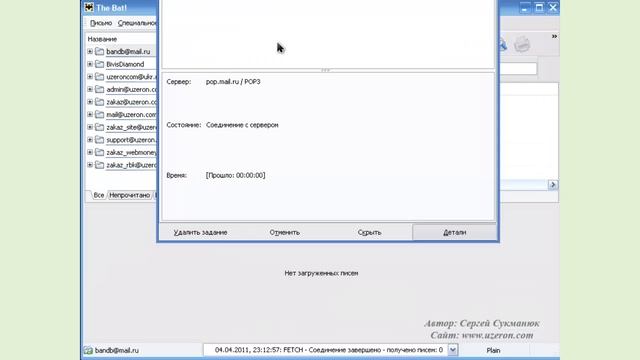The height and width of the screenshot is (360, 640).
Task: Open the Специальное menu
Action: coord(137,23)
